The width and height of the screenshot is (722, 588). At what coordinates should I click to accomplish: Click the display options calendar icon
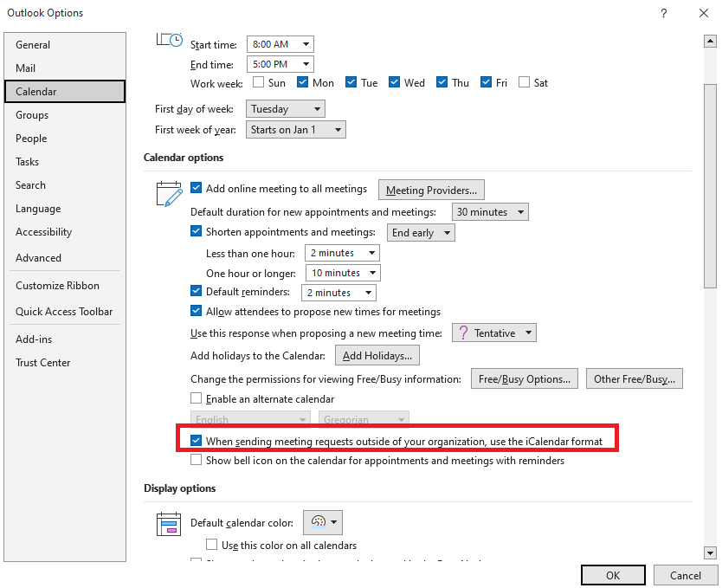(169, 524)
